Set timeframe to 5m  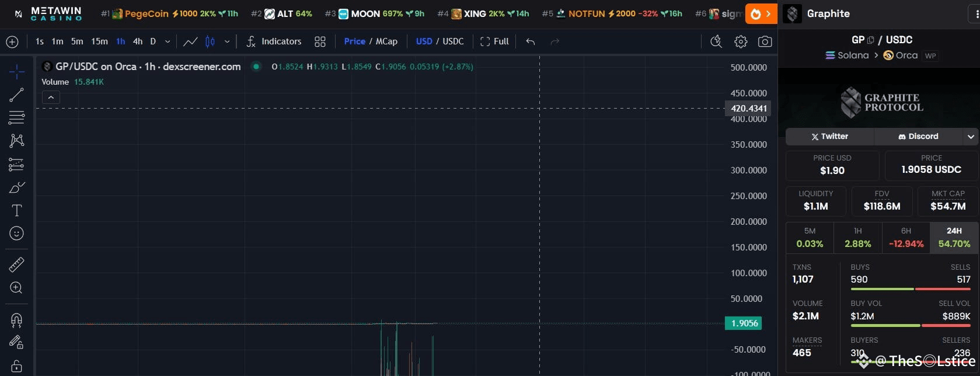coord(77,41)
